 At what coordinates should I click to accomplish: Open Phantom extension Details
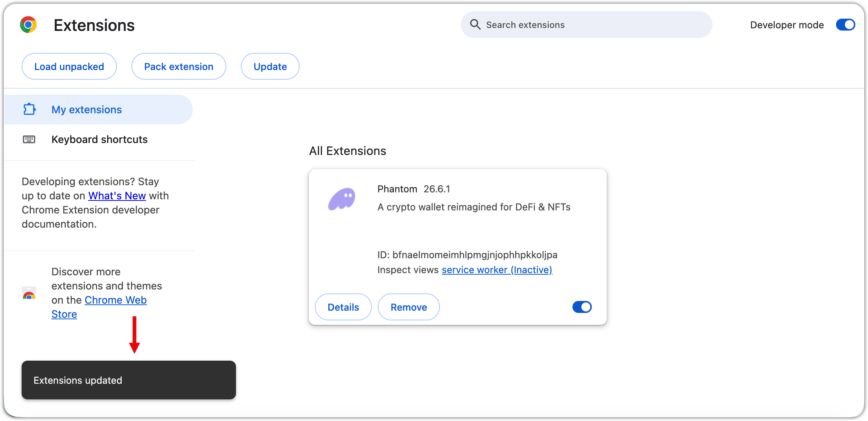coord(343,307)
